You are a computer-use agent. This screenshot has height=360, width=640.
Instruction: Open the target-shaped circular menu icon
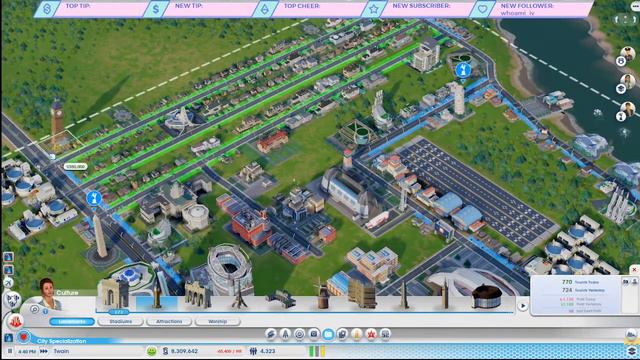point(300,334)
